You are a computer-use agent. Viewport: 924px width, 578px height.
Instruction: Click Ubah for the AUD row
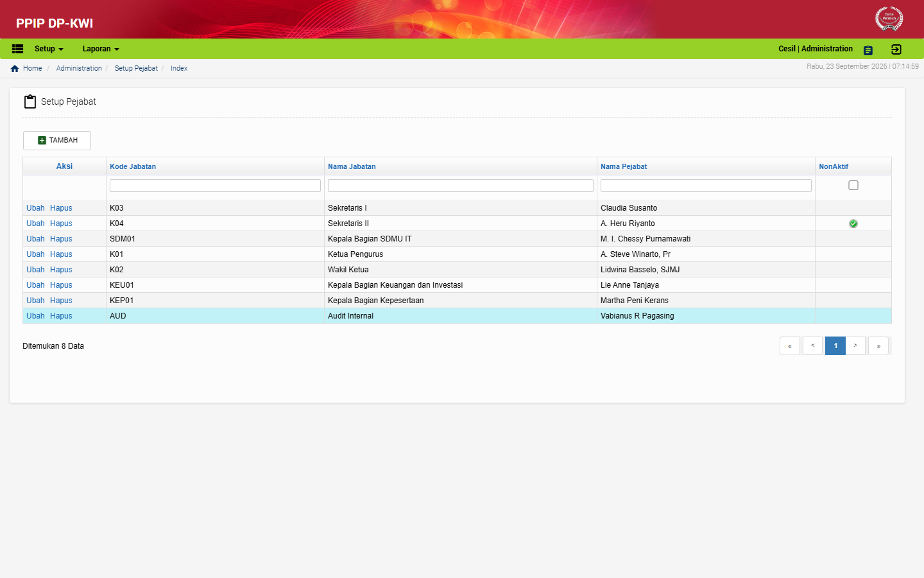[x=35, y=316]
